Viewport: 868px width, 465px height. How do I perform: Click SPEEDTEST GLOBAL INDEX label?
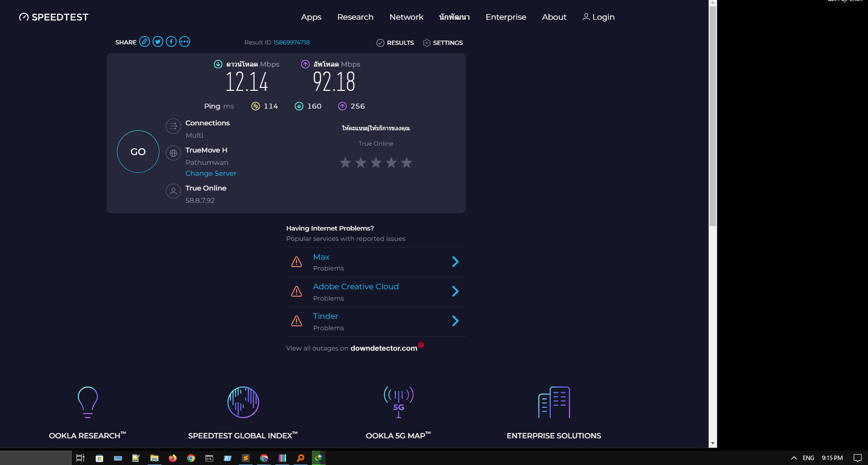pyautogui.click(x=243, y=435)
